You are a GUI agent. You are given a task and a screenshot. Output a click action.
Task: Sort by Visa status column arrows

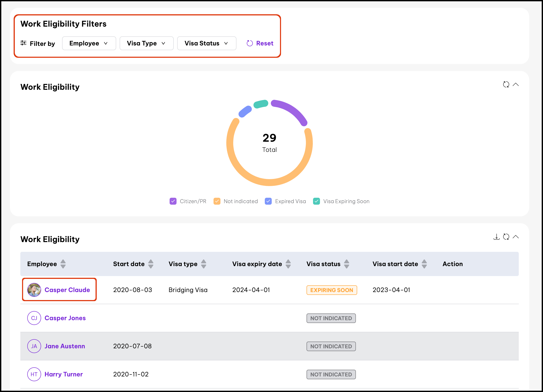[346, 264]
